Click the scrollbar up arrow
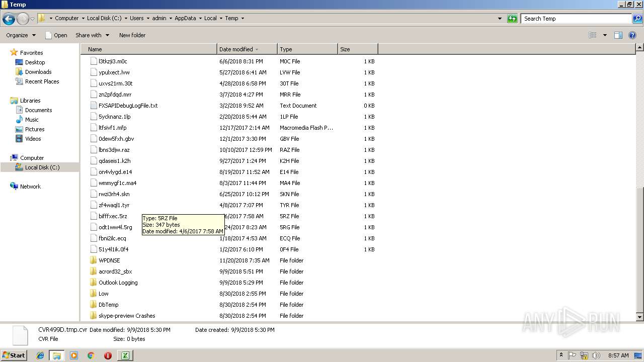 click(639, 48)
